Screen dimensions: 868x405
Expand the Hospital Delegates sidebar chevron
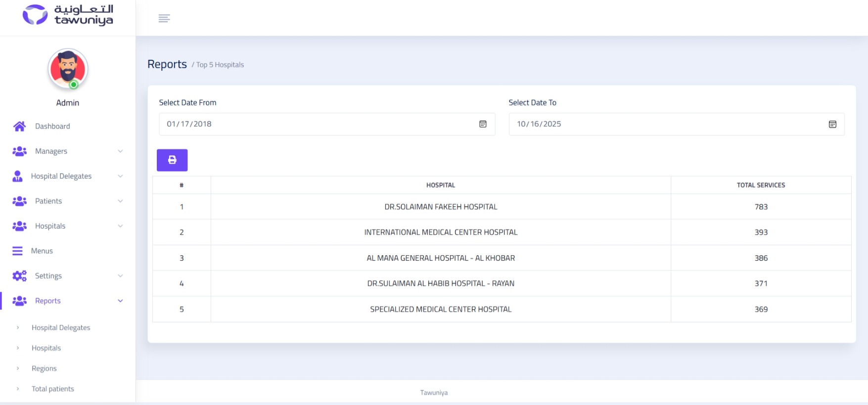[120, 176]
